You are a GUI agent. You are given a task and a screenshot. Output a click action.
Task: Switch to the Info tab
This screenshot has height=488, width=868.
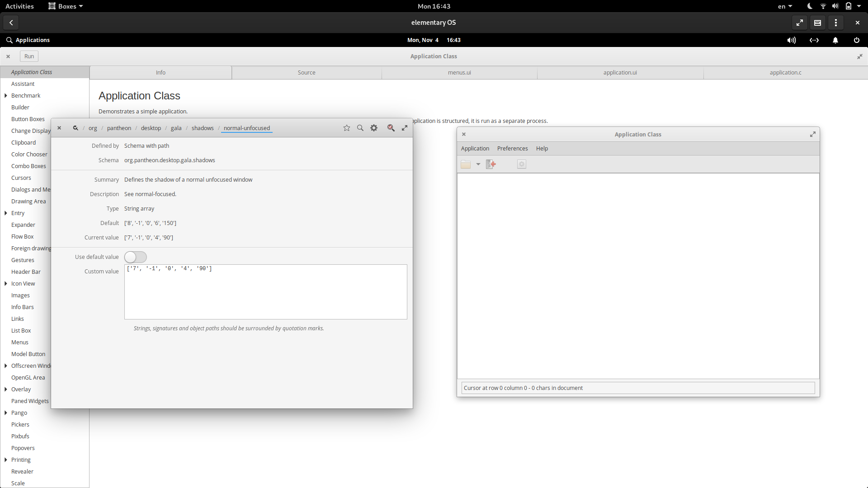pyautogui.click(x=160, y=73)
